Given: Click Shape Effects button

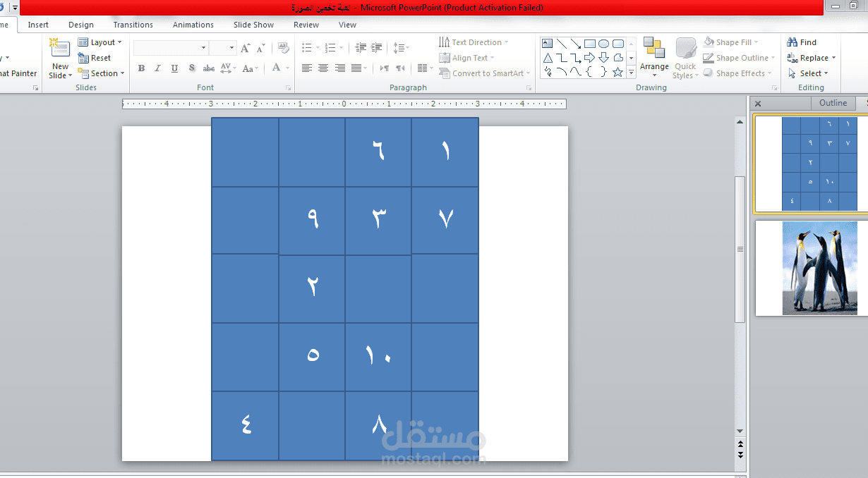Looking at the screenshot, I should [737, 73].
